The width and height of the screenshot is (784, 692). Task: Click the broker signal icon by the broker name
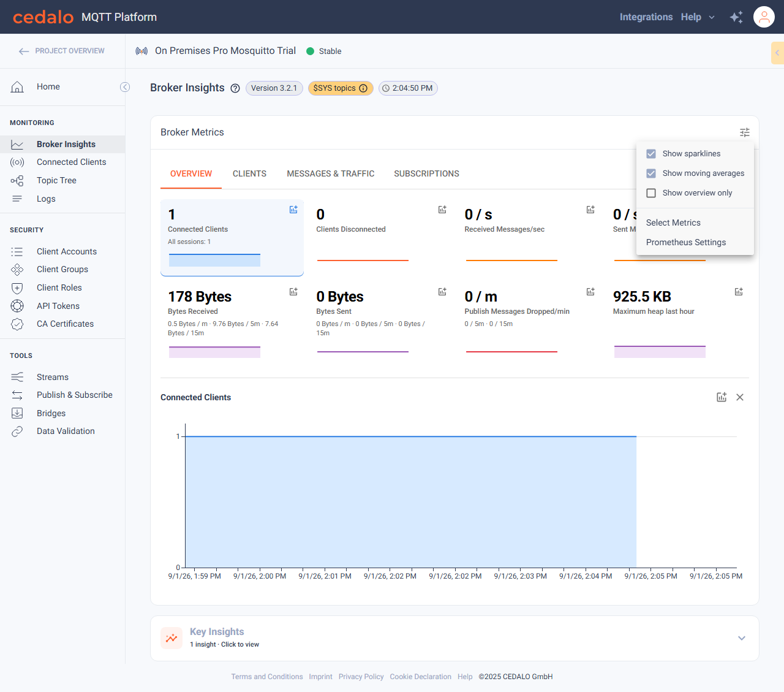(x=141, y=51)
